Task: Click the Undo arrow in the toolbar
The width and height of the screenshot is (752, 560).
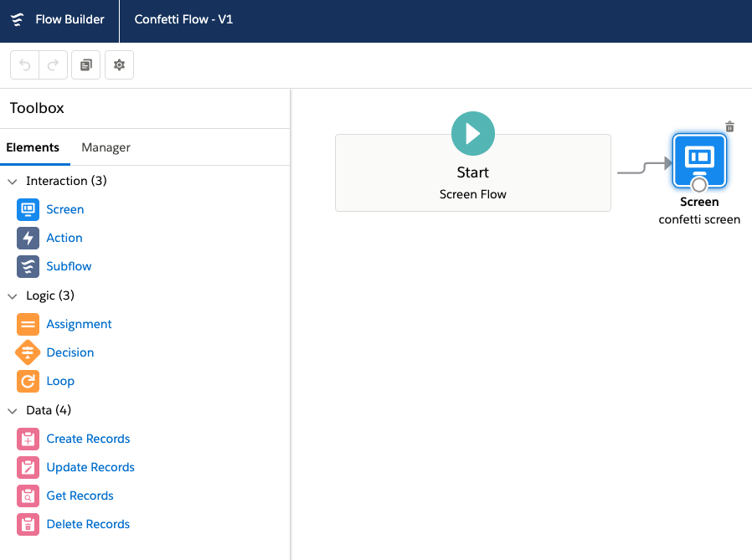Action: pos(23,64)
